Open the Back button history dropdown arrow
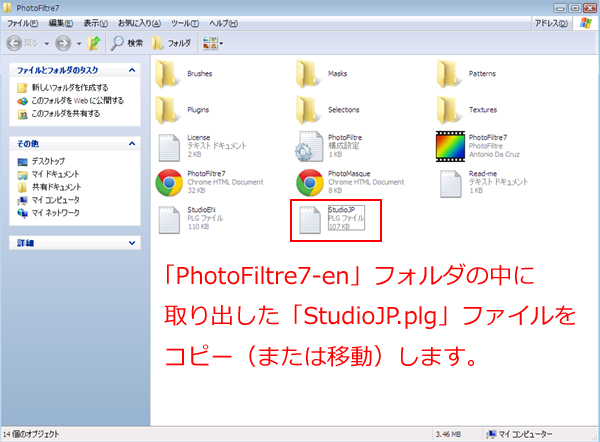Viewport: 600px width, 442px height. click(47, 44)
